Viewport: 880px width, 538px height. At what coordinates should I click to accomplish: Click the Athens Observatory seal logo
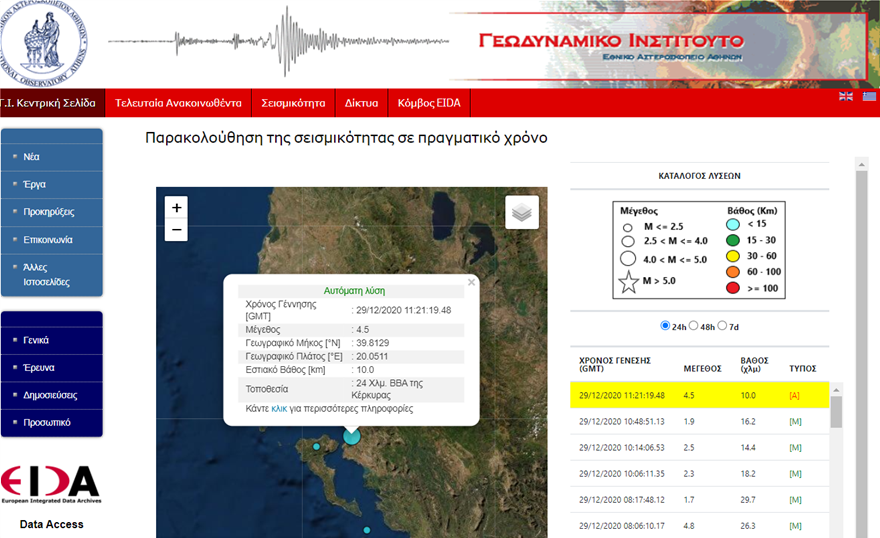coord(43,42)
